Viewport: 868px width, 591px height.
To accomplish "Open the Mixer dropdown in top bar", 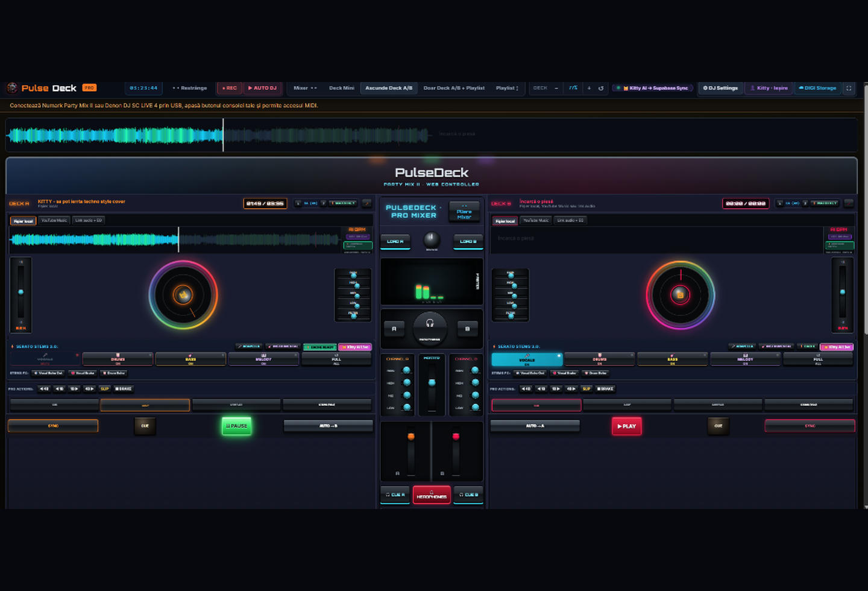I will click(x=305, y=88).
